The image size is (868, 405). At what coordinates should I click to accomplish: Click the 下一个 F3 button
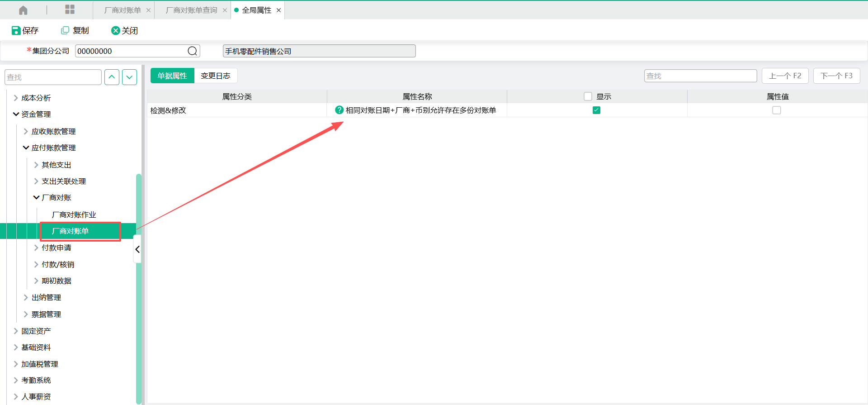(x=836, y=76)
